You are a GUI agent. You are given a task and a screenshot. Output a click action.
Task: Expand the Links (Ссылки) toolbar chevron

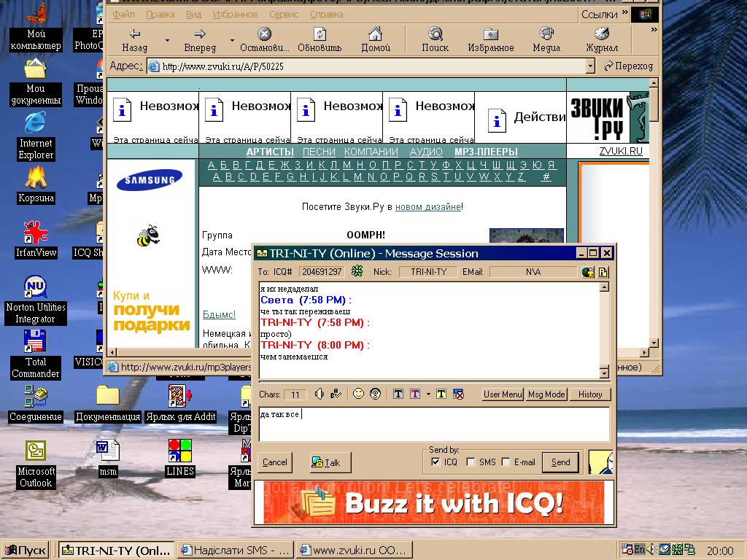coord(625,13)
